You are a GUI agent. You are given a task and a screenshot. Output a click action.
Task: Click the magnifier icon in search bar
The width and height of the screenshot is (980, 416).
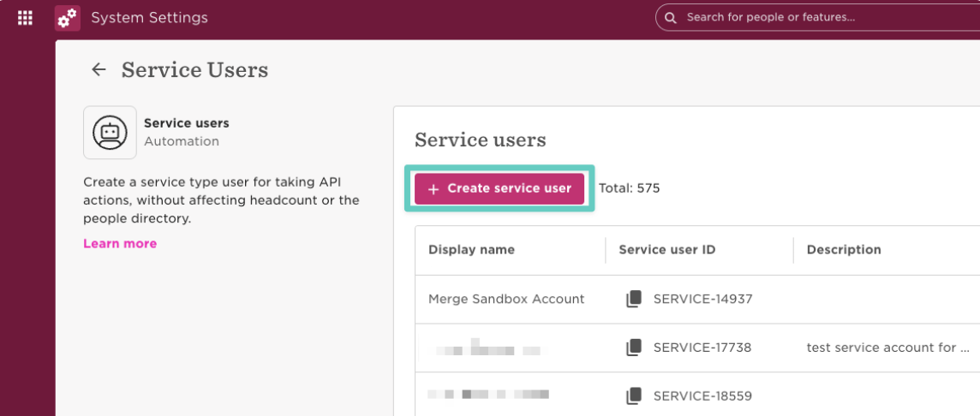671,17
